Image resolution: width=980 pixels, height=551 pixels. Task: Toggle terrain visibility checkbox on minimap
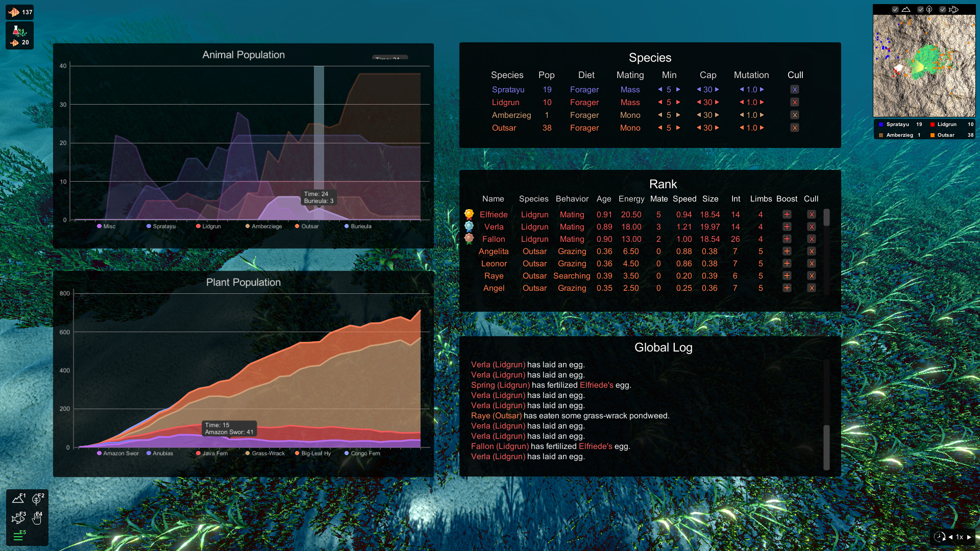coord(895,9)
